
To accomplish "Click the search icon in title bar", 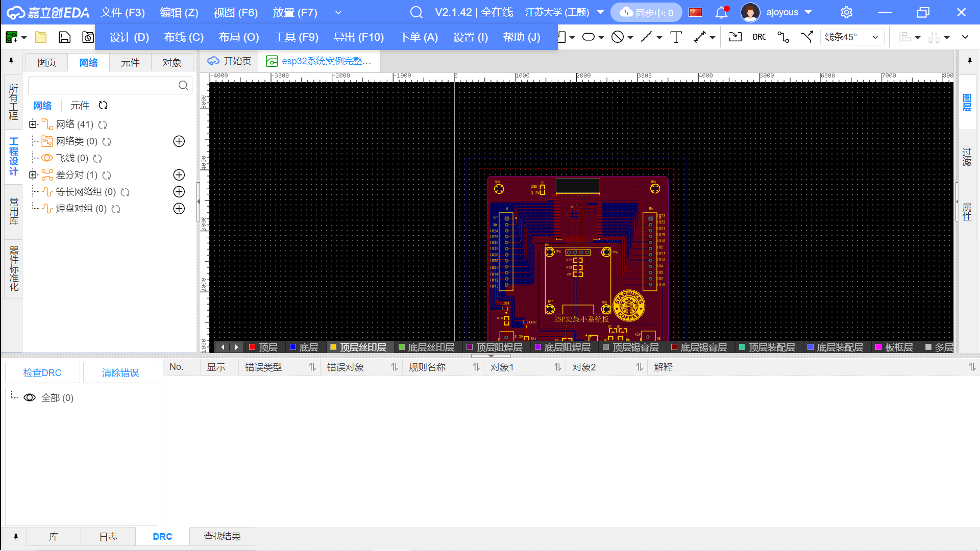I will coord(416,12).
